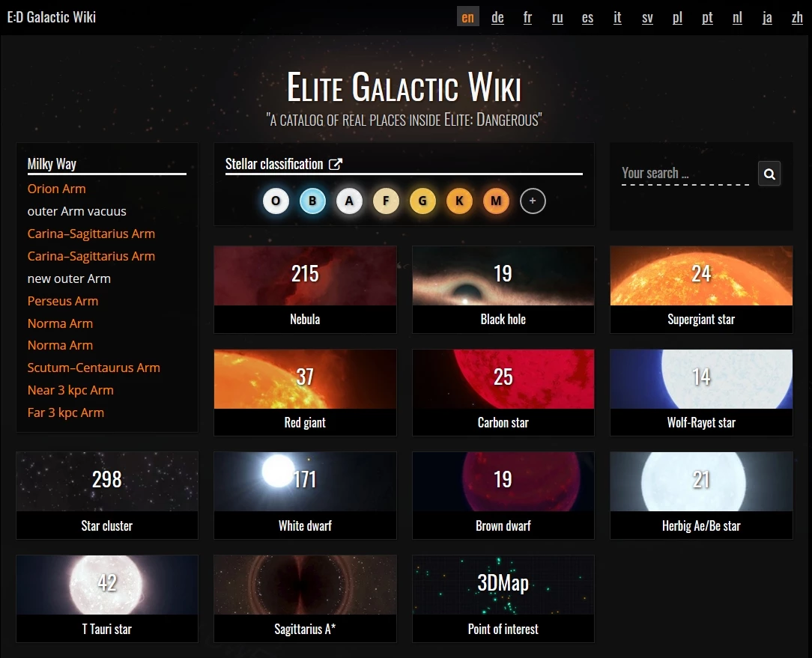Switch language to Japanese (ja)
The width and height of the screenshot is (812, 658).
[767, 17]
